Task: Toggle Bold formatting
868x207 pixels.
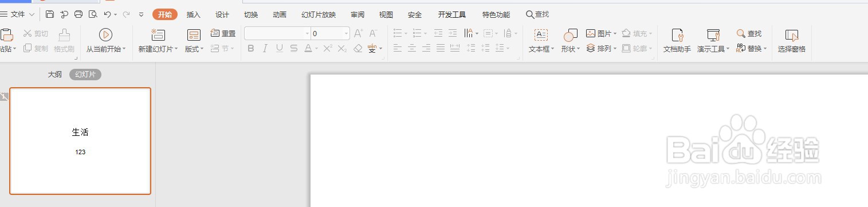Action: tap(251, 49)
